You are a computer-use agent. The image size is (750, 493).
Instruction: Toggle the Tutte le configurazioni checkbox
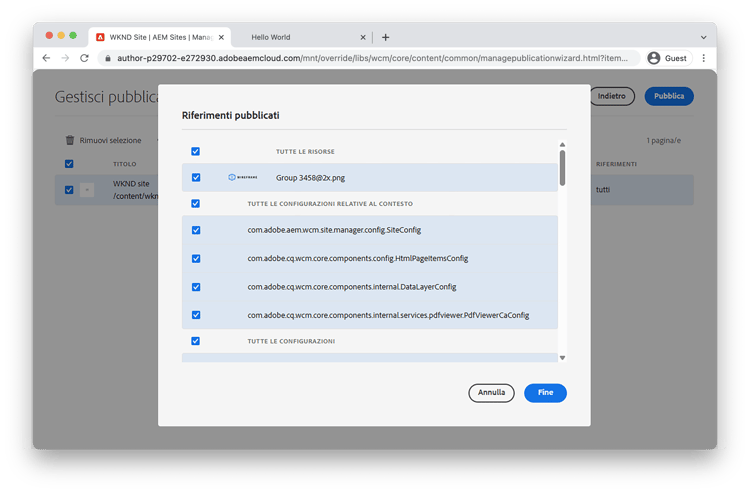196,341
